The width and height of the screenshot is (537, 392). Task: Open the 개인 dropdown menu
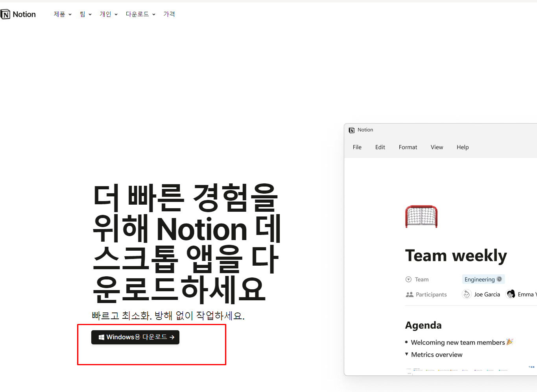[x=109, y=14]
